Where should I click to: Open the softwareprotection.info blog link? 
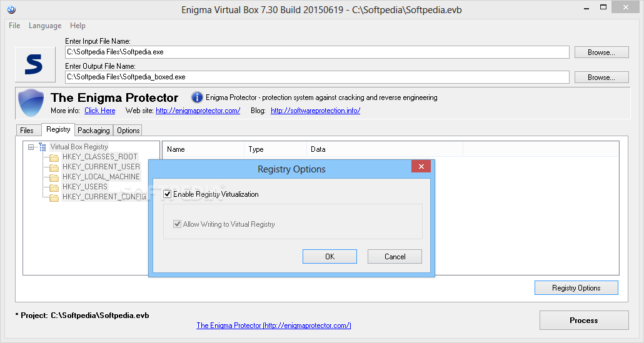click(315, 111)
